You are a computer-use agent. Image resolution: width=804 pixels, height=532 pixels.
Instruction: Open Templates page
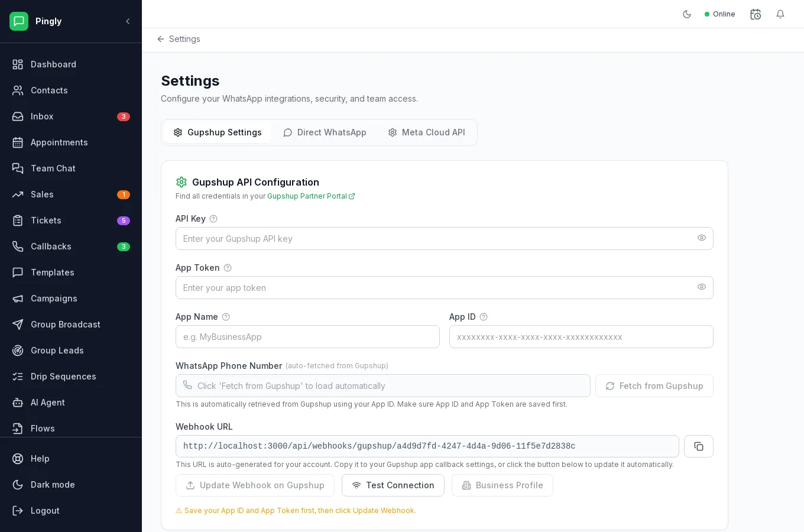click(x=71, y=273)
